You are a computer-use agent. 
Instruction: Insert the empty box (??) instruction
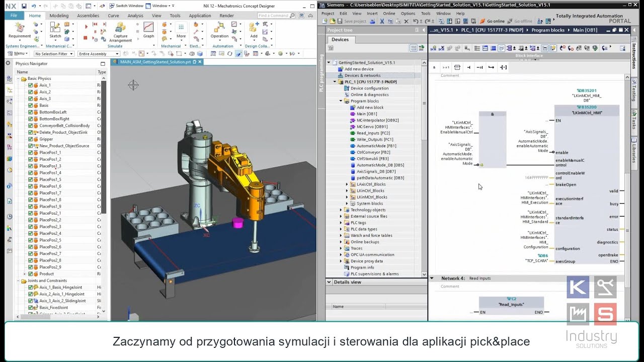(x=457, y=67)
